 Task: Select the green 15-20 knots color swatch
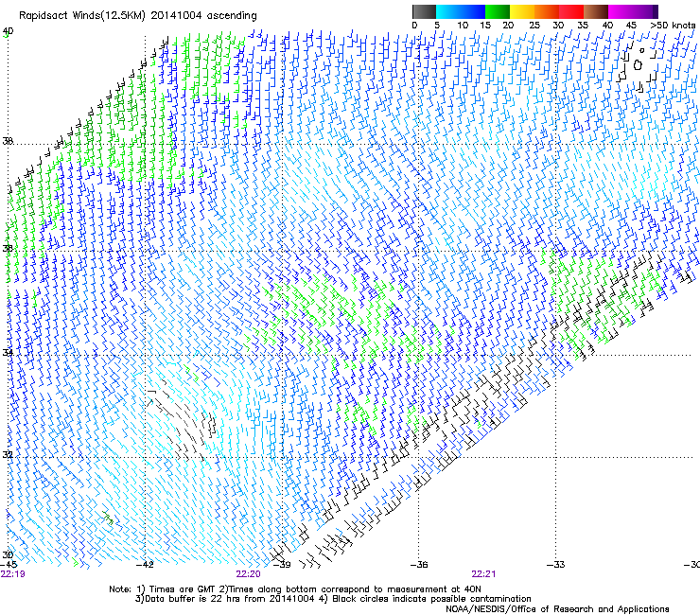click(x=498, y=11)
